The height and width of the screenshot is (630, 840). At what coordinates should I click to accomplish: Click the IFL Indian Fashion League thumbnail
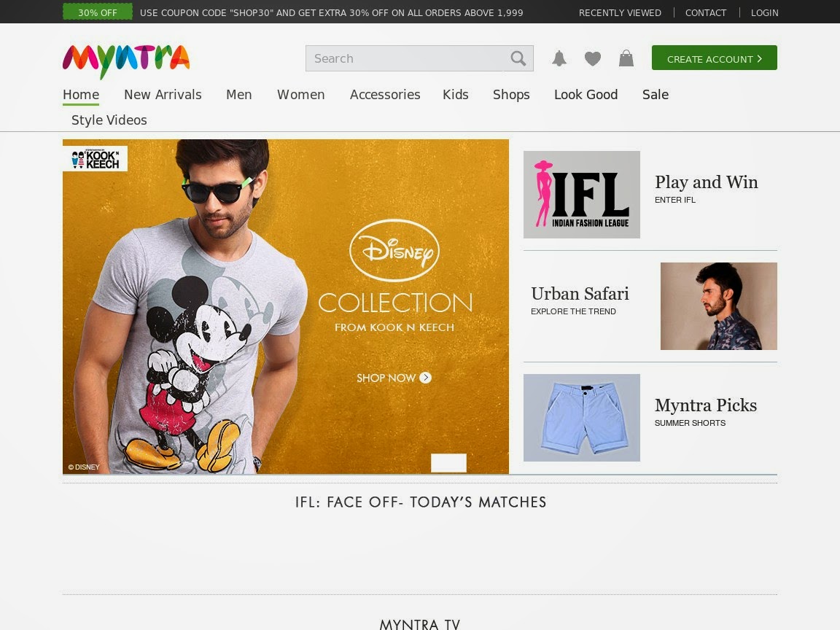click(582, 195)
